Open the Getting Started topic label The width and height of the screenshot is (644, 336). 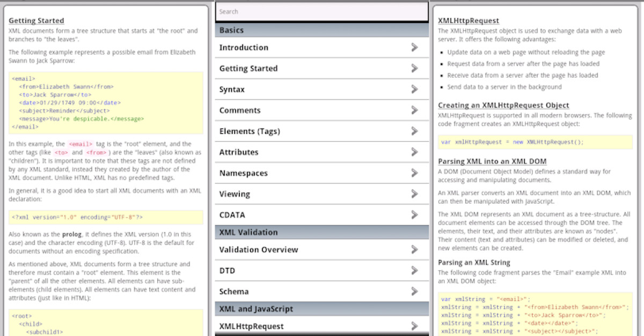(248, 69)
